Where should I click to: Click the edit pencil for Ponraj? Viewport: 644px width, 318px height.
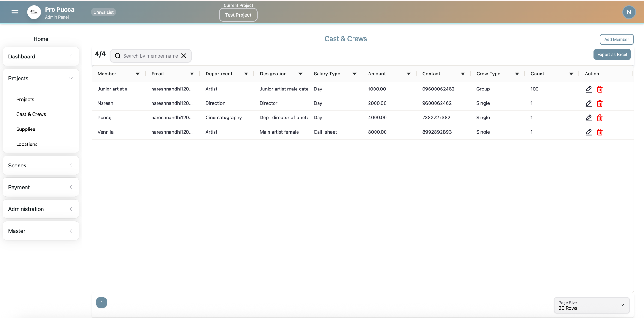point(589,118)
